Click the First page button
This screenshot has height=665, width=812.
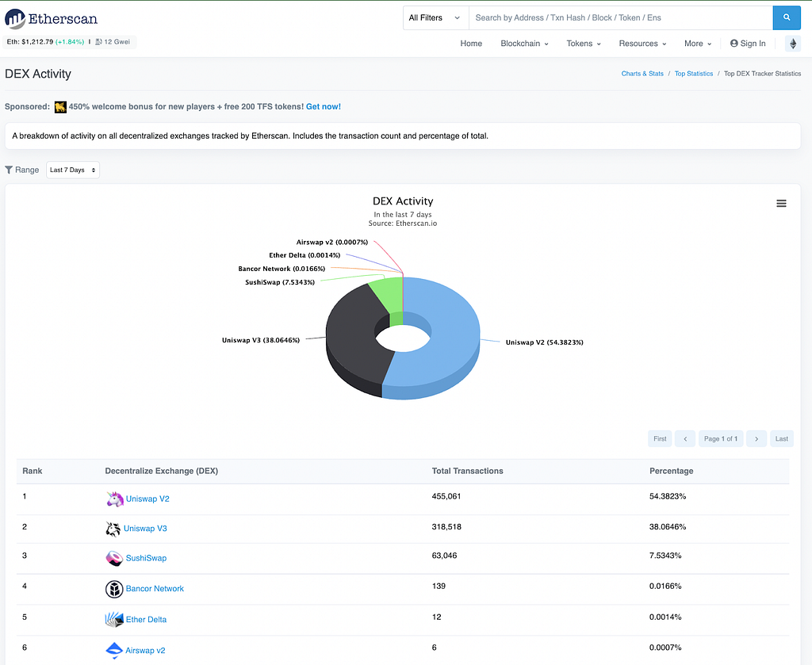660,439
